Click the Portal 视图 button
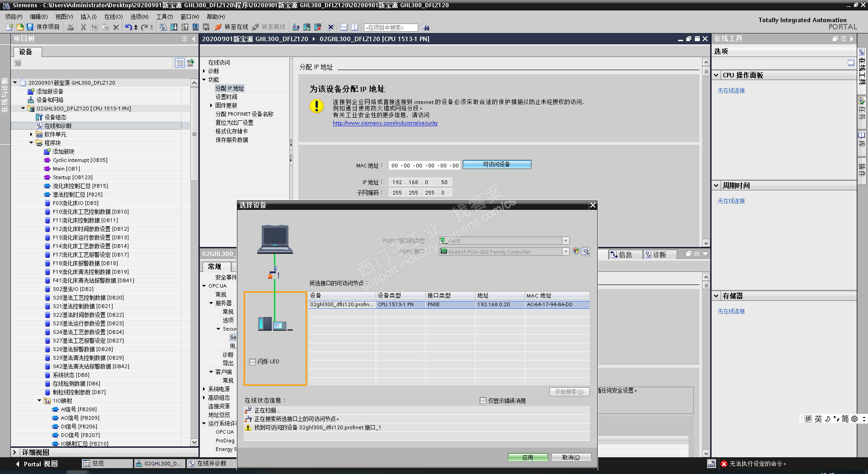 coord(37,464)
